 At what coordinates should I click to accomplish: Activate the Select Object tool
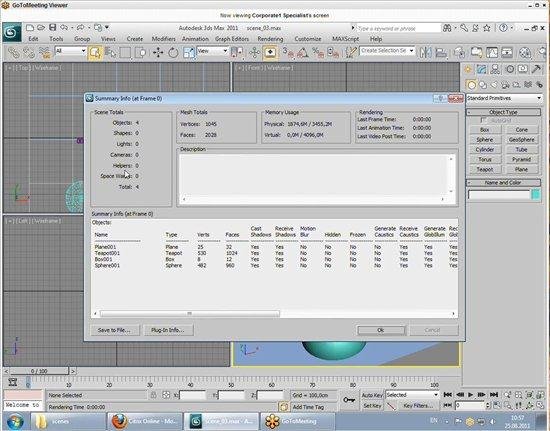click(x=95, y=53)
